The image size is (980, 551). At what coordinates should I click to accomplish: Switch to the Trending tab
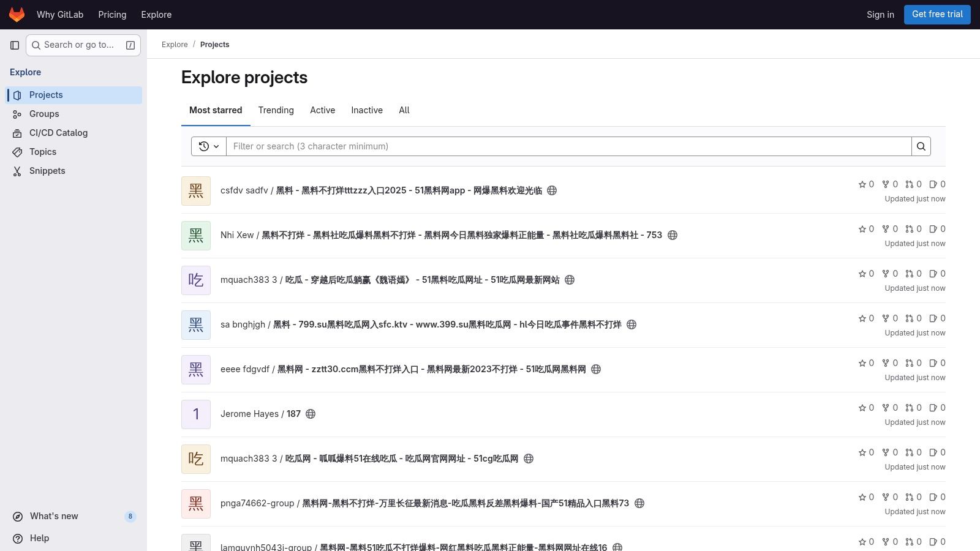point(276,110)
